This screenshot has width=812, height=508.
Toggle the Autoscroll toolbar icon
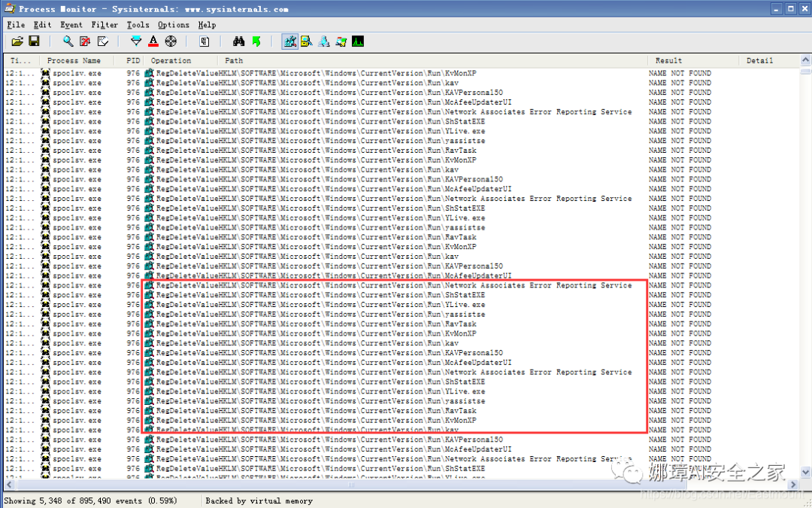85,41
